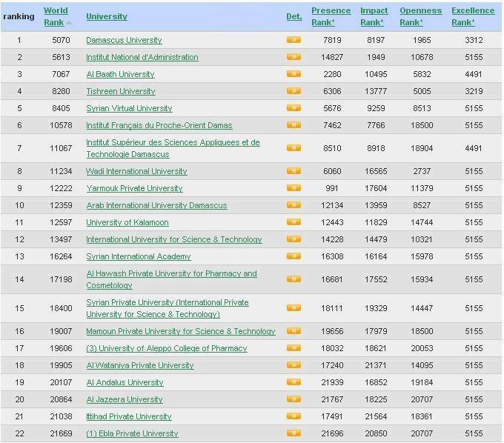The image size is (504, 443).
Task: Open details icon for Tishreen University
Action: pyautogui.click(x=294, y=91)
